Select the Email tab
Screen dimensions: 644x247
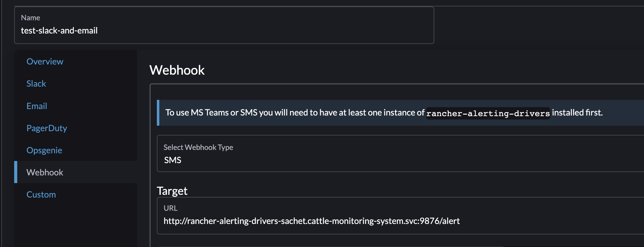pyautogui.click(x=37, y=106)
